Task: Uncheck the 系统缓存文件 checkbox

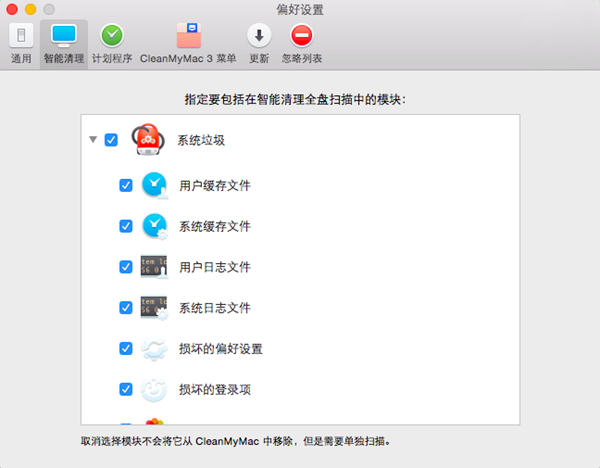Action: click(126, 226)
